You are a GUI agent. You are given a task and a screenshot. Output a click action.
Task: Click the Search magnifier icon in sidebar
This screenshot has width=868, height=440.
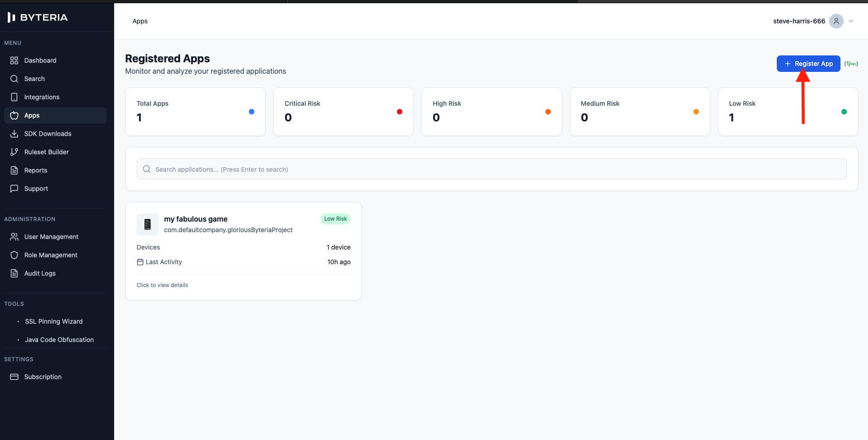pos(14,79)
